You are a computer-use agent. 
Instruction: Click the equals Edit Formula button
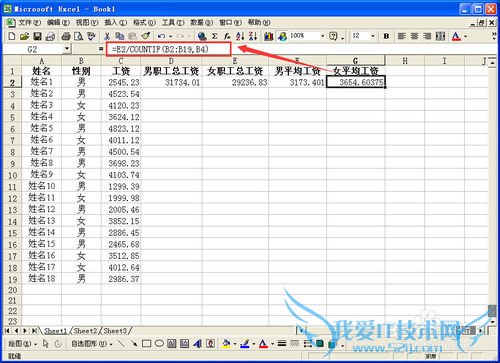[101, 49]
